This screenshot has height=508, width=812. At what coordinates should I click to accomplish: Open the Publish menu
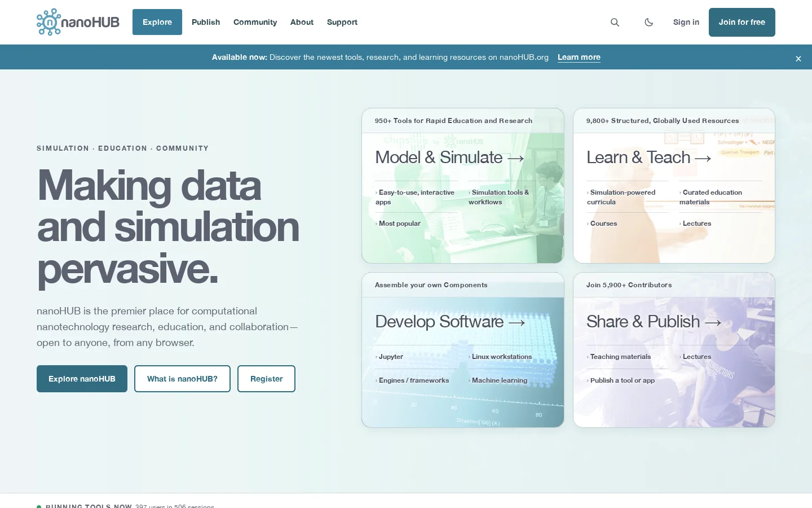[206, 22]
